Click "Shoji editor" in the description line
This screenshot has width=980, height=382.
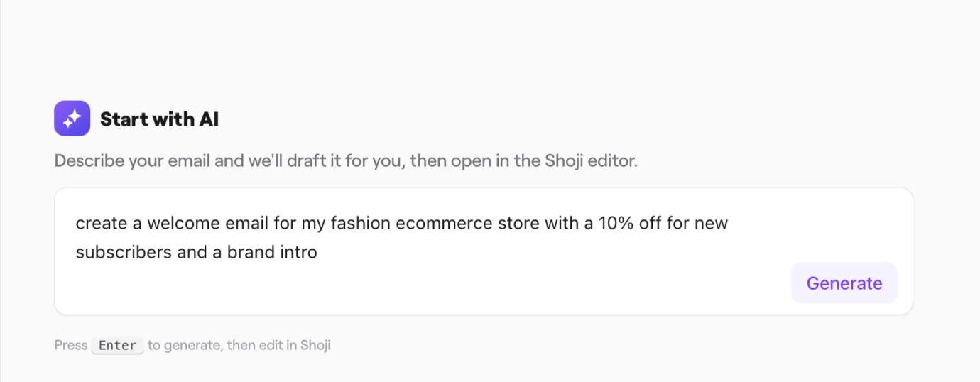(591, 160)
